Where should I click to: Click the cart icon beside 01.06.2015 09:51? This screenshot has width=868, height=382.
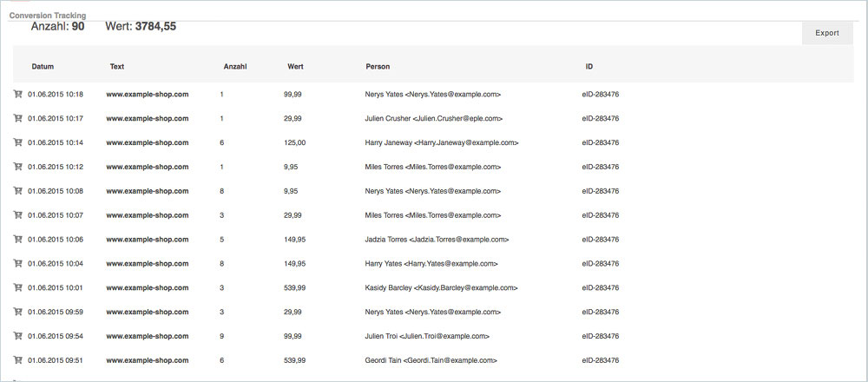coord(17,359)
